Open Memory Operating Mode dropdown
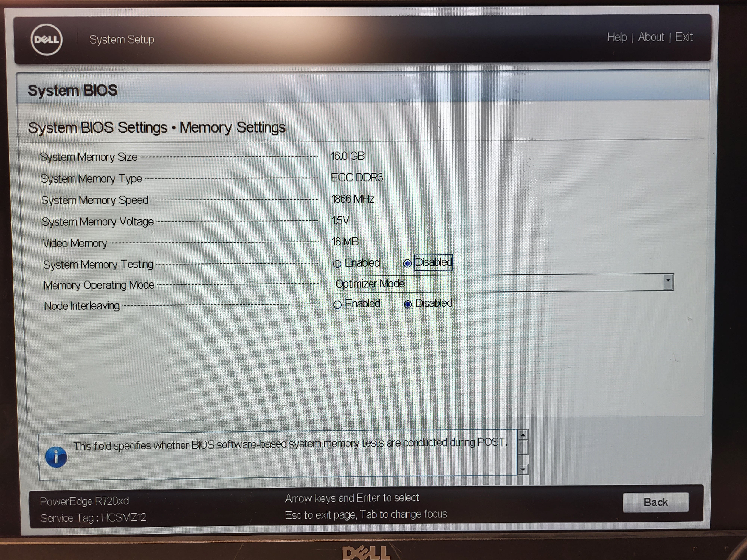 pyautogui.click(x=503, y=283)
